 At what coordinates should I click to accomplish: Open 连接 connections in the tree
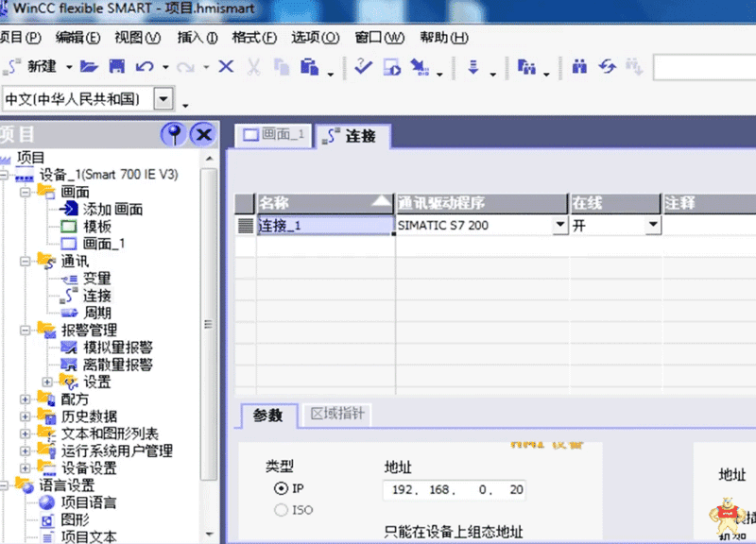[97, 296]
